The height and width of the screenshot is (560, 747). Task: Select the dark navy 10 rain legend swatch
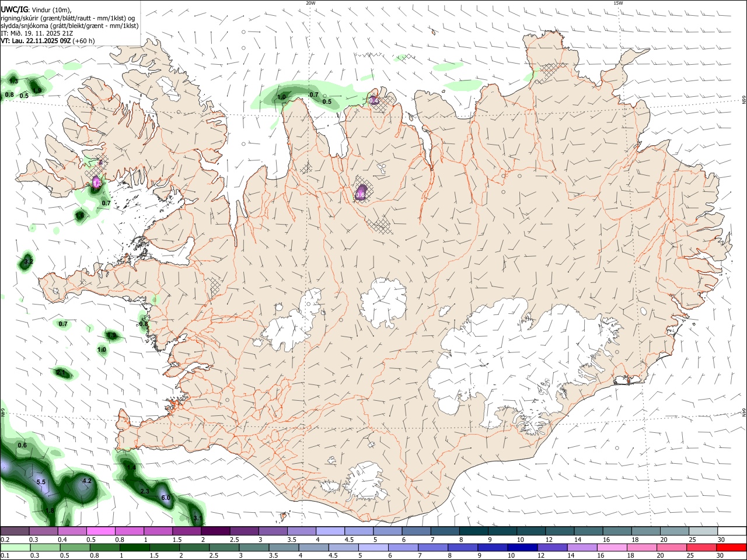coord(522,548)
